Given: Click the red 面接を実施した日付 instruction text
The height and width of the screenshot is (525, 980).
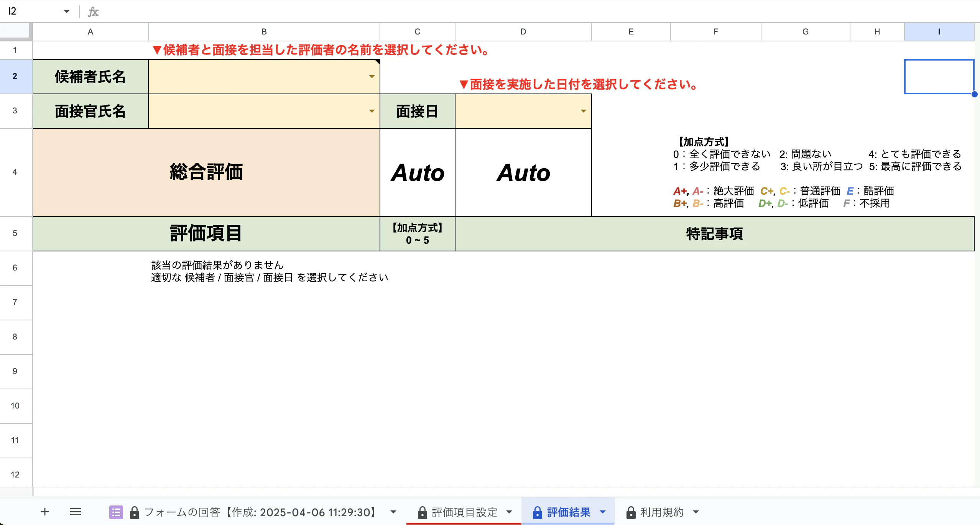Looking at the screenshot, I should 579,84.
